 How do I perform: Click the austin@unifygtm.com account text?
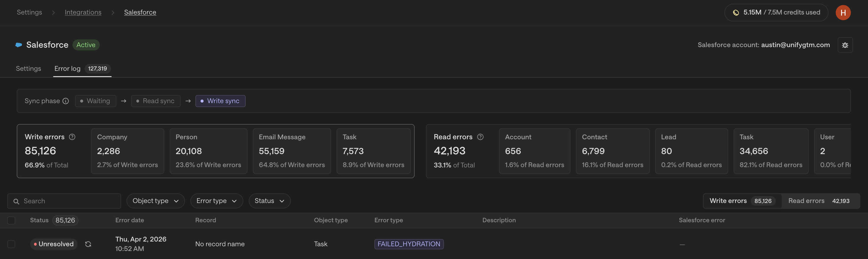(x=795, y=45)
